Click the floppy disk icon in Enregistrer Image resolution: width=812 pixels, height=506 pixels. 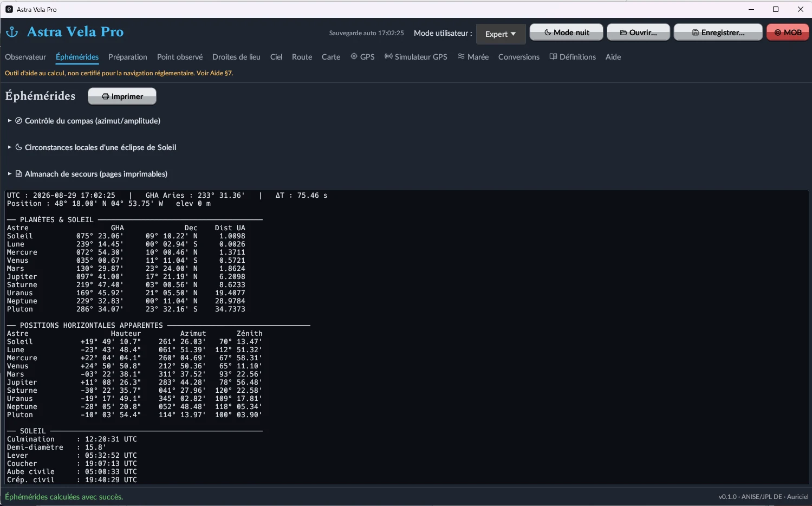pos(696,33)
